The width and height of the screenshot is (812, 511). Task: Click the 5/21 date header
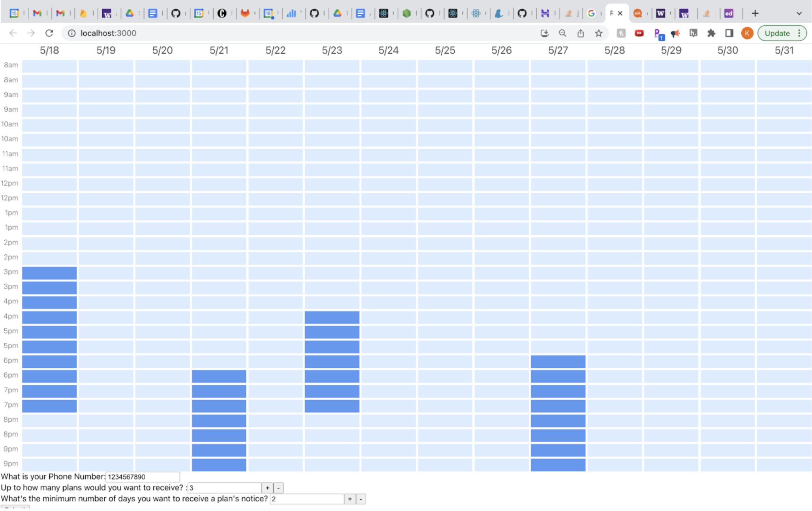219,50
